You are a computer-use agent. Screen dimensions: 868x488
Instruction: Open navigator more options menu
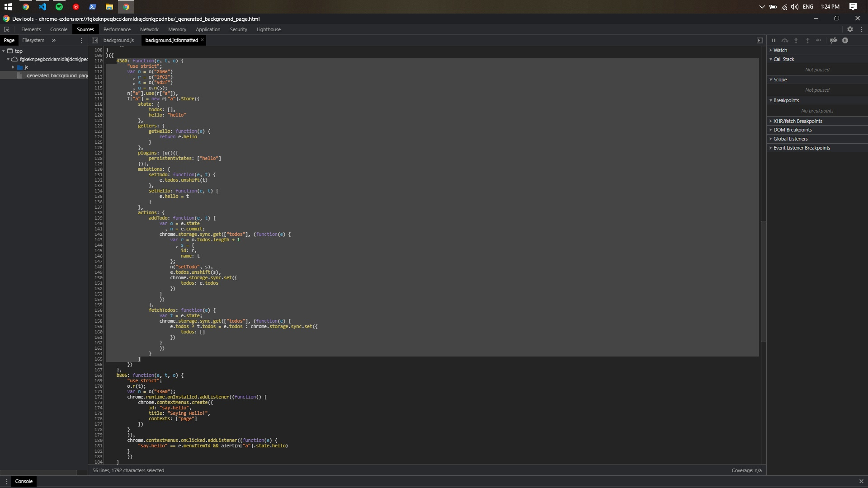coord(81,40)
